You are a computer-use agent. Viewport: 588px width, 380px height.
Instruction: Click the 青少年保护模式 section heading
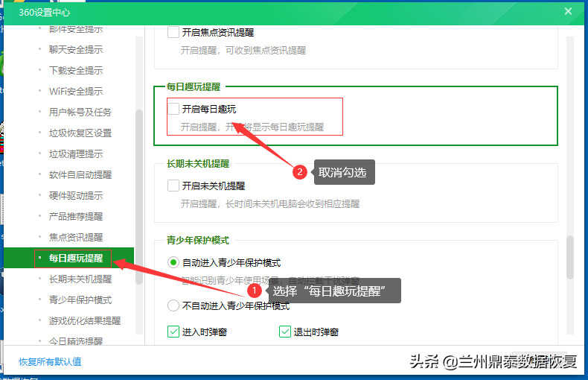coord(198,241)
